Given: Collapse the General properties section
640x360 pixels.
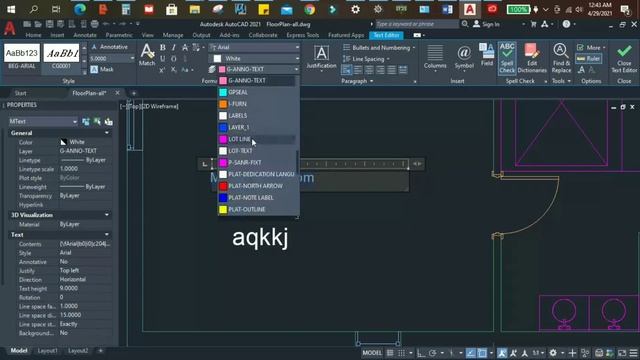Looking at the screenshot, I should click(x=107, y=133).
